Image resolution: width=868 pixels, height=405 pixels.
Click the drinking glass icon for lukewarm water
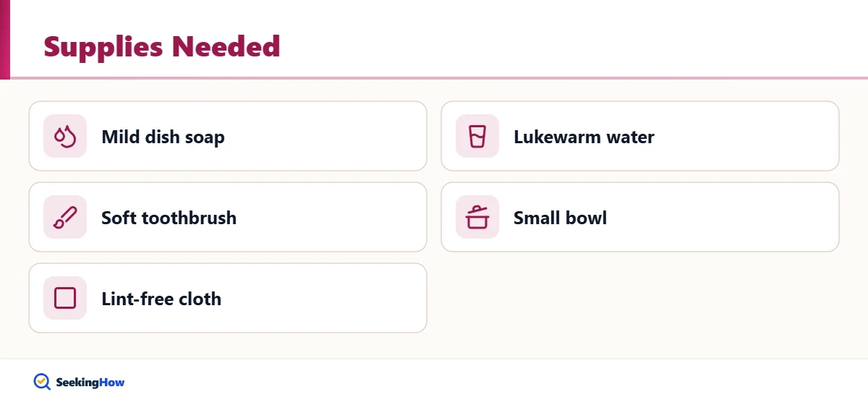477,136
